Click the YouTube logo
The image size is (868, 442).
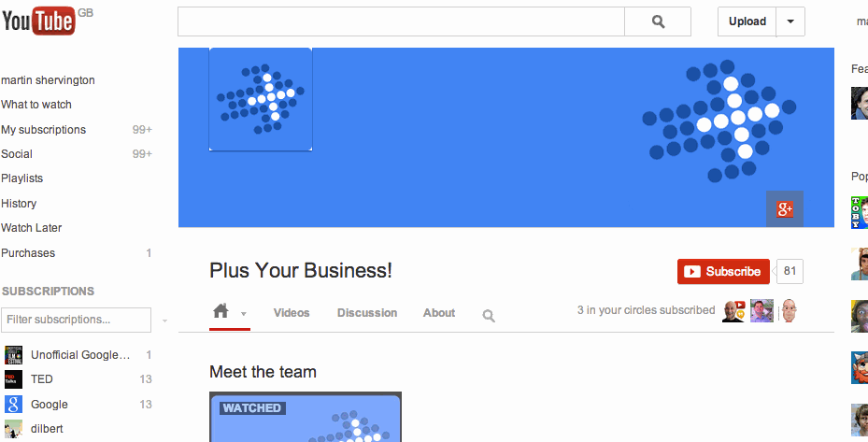point(38,21)
